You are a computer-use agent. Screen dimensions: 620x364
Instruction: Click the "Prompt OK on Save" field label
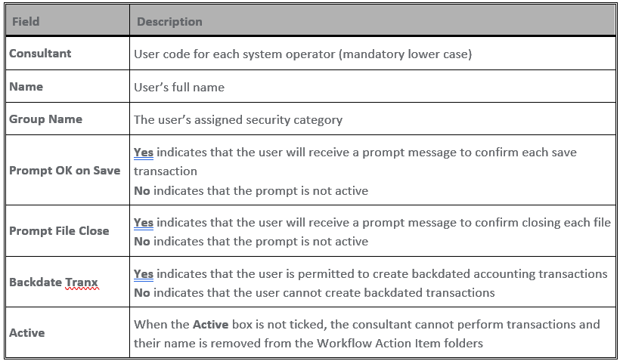pos(64,171)
